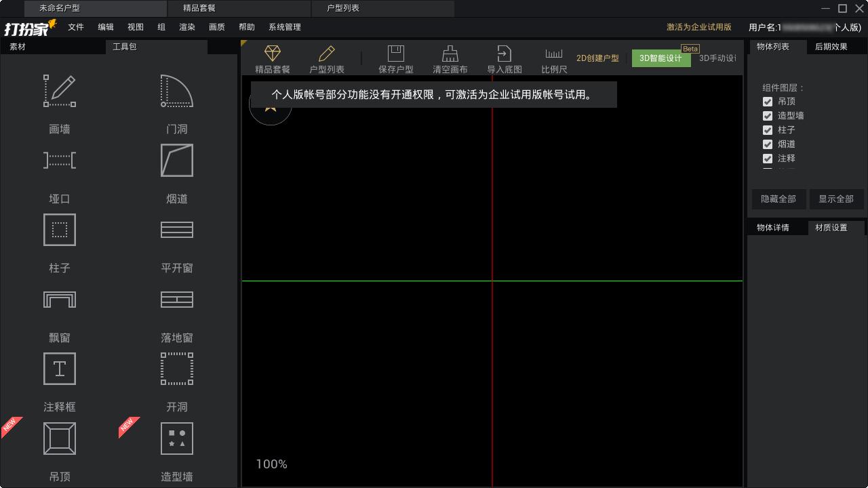Pick the 平开窗 casement window tool
The image size is (868, 488).
point(176,230)
